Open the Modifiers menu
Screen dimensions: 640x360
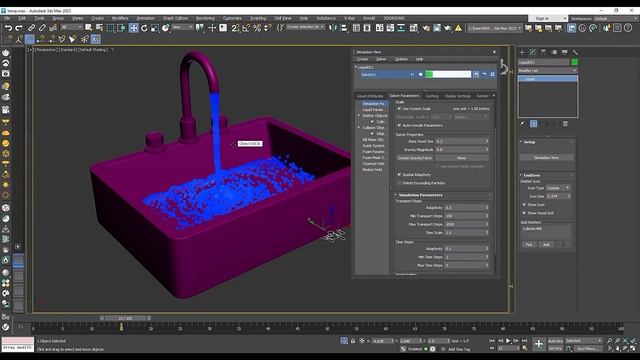[x=120, y=18]
